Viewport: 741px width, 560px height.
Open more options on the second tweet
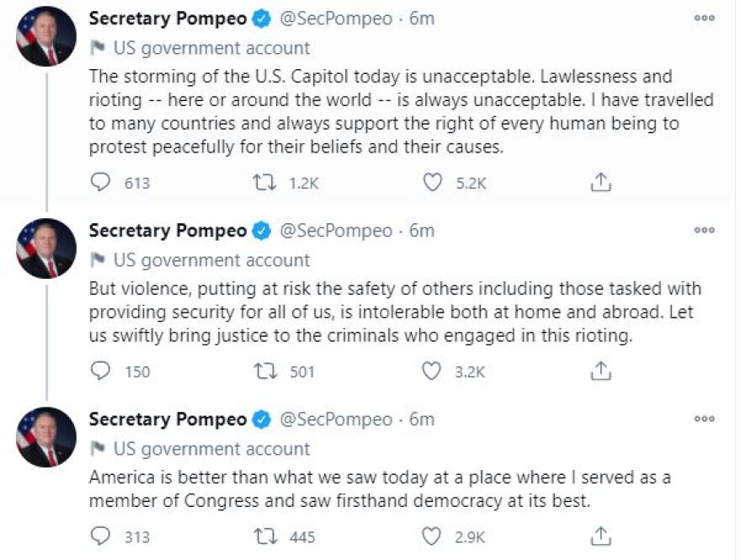[x=704, y=230]
